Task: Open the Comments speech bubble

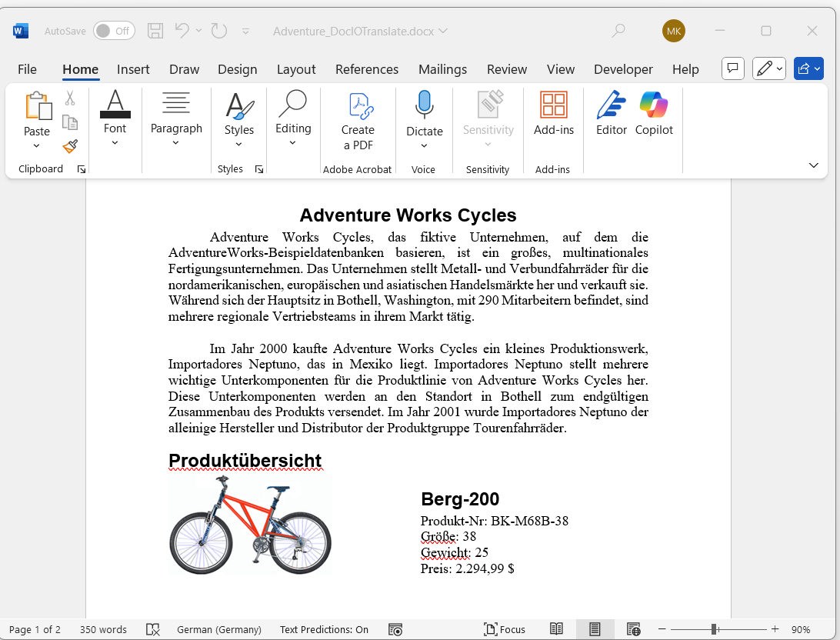Action: [733, 68]
